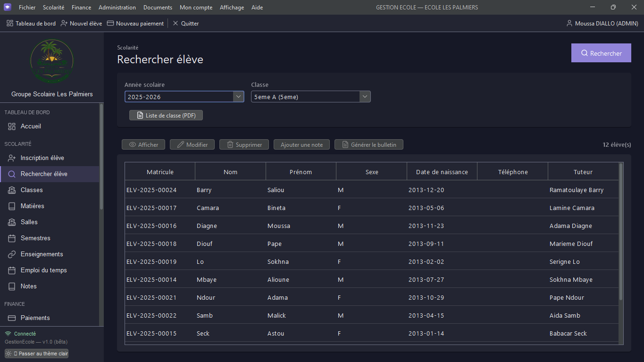Click Nouveau paiement card icon
This screenshot has width=644, height=362.
(110, 23)
